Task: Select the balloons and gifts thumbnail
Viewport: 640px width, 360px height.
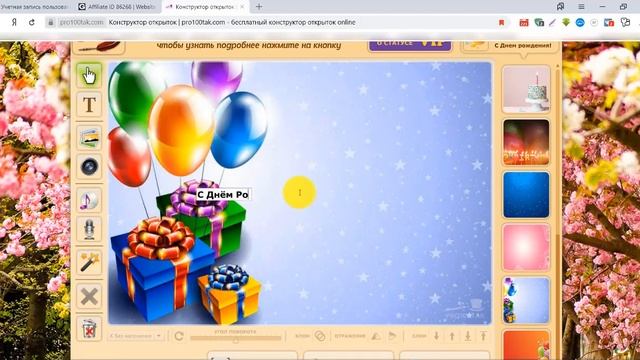Action: pyautogui.click(x=526, y=300)
